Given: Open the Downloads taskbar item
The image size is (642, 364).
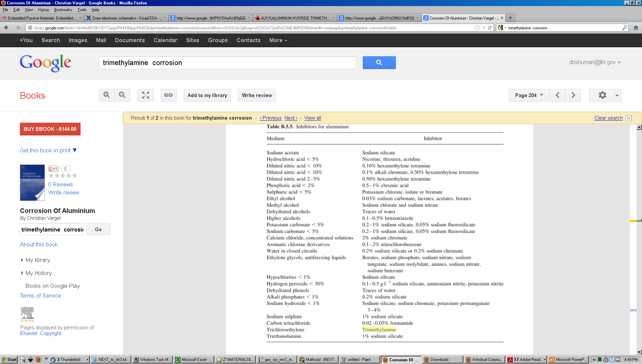Looking at the screenshot, I should [x=442, y=360].
